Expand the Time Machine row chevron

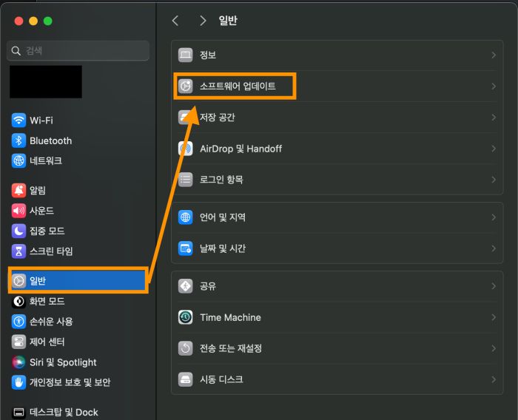click(x=494, y=317)
